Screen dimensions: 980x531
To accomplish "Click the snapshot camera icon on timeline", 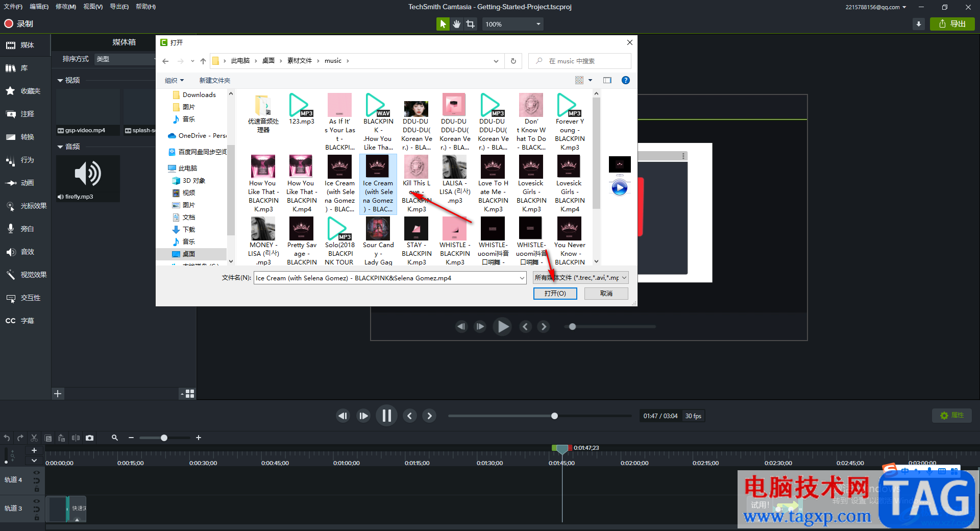I will tap(90, 438).
